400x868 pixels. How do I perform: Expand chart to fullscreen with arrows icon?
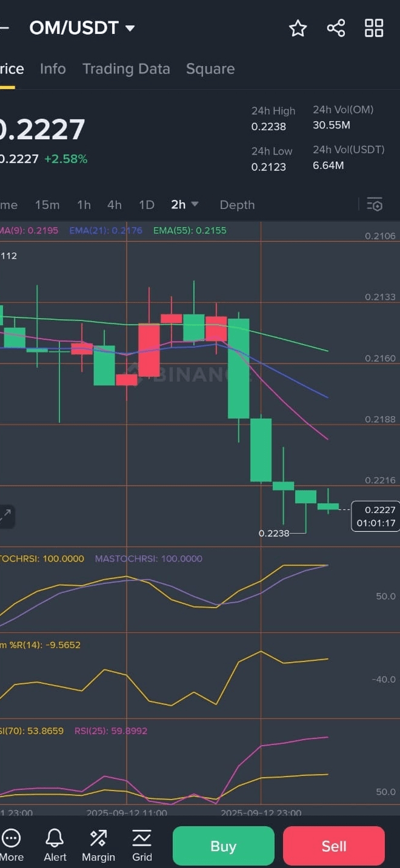pyautogui.click(x=5, y=516)
